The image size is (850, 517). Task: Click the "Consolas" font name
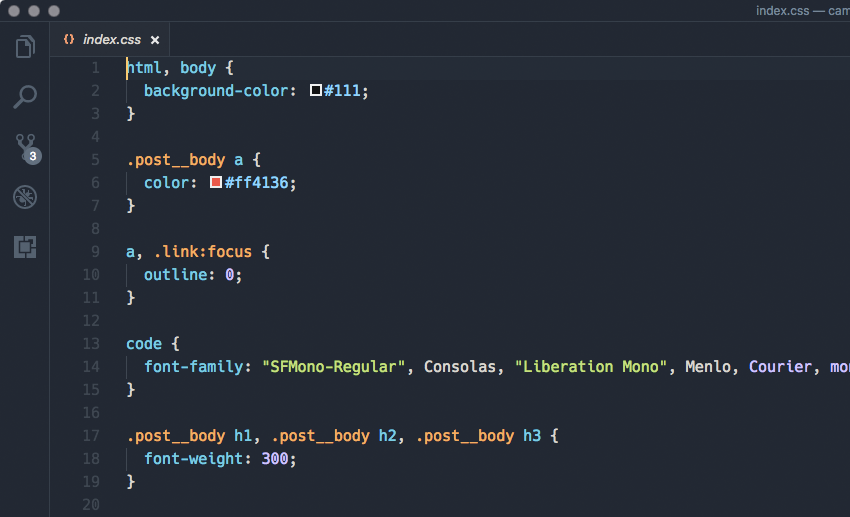pyautogui.click(x=460, y=367)
